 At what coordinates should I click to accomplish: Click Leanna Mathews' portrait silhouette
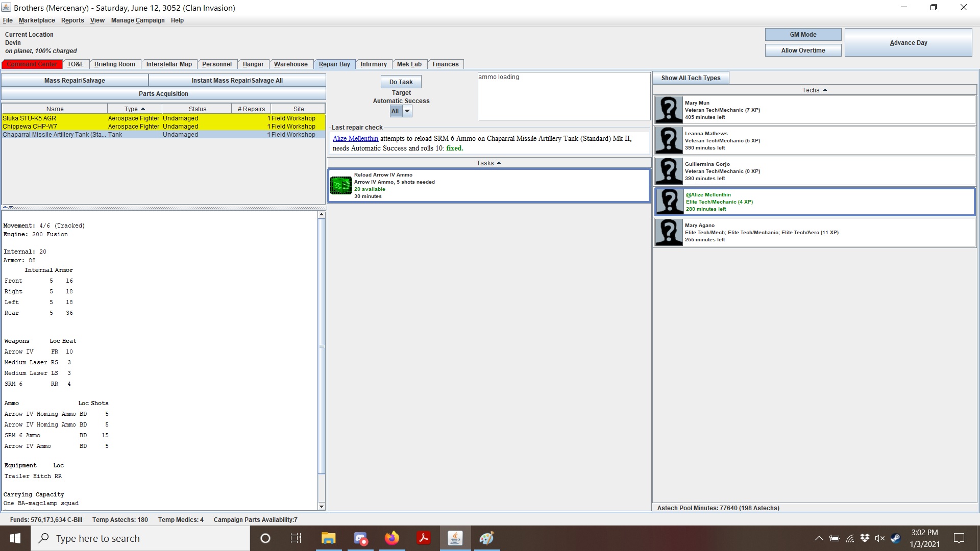coord(669,140)
